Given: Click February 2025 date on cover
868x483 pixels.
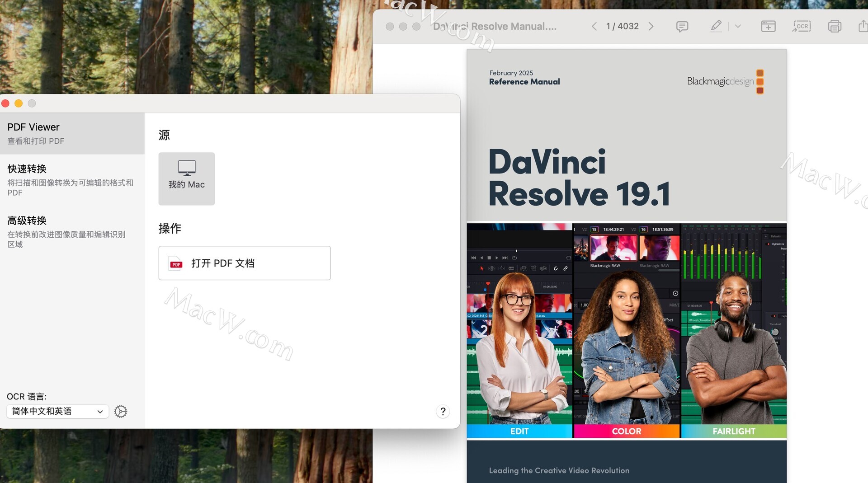Looking at the screenshot, I should (511, 73).
